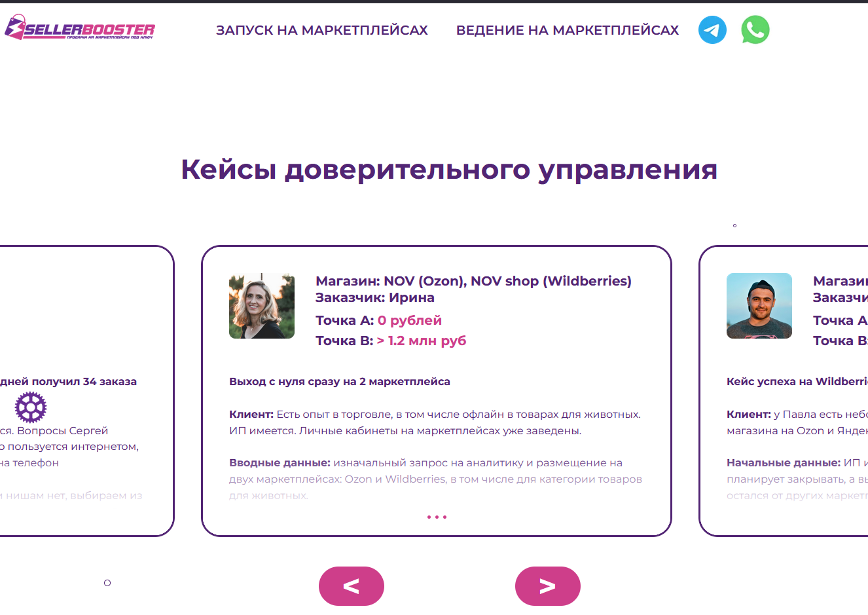Screen dimensions: 868x615
Task: Click the purple gear icon on Sergey's card
Action: 30,407
